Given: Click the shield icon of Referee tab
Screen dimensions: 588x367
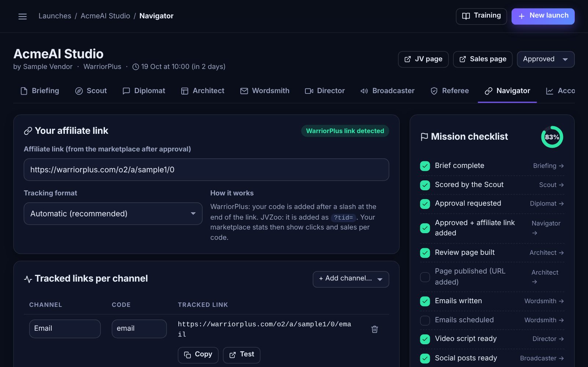Looking at the screenshot, I should tap(434, 91).
